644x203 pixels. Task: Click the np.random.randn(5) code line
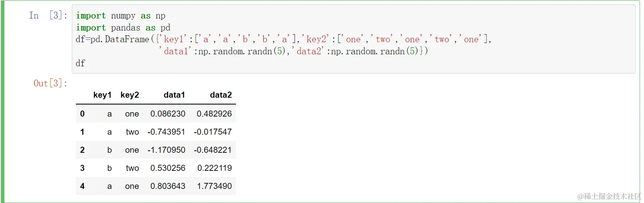pos(293,51)
